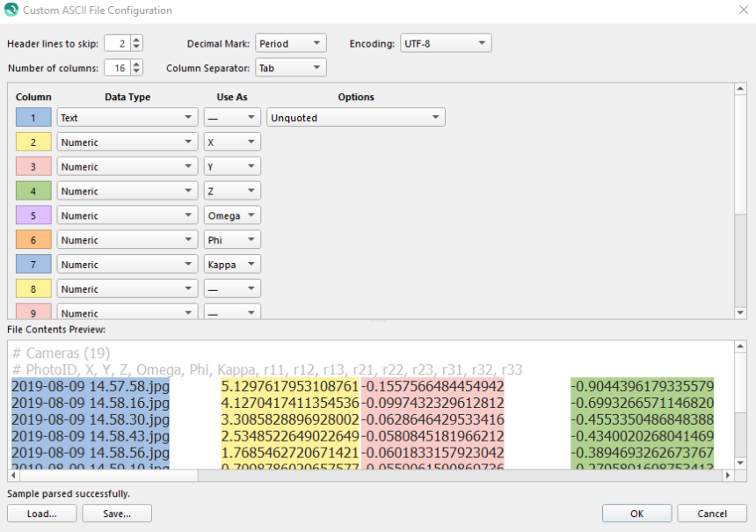Select the purple column 5 swatch

pyautogui.click(x=33, y=215)
